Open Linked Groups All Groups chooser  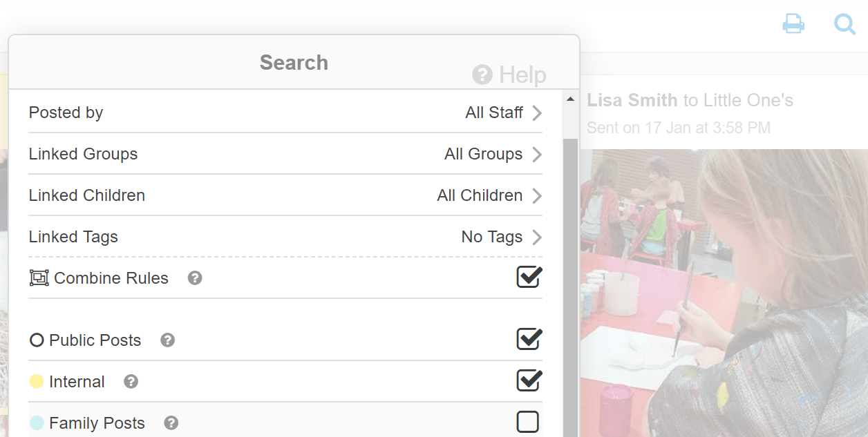tap(492, 154)
